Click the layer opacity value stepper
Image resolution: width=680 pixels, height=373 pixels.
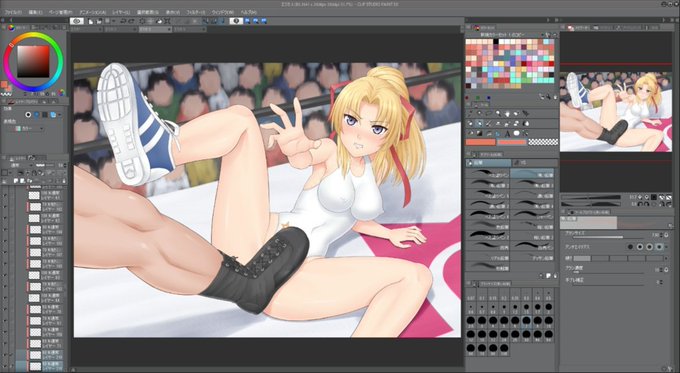click(65, 165)
